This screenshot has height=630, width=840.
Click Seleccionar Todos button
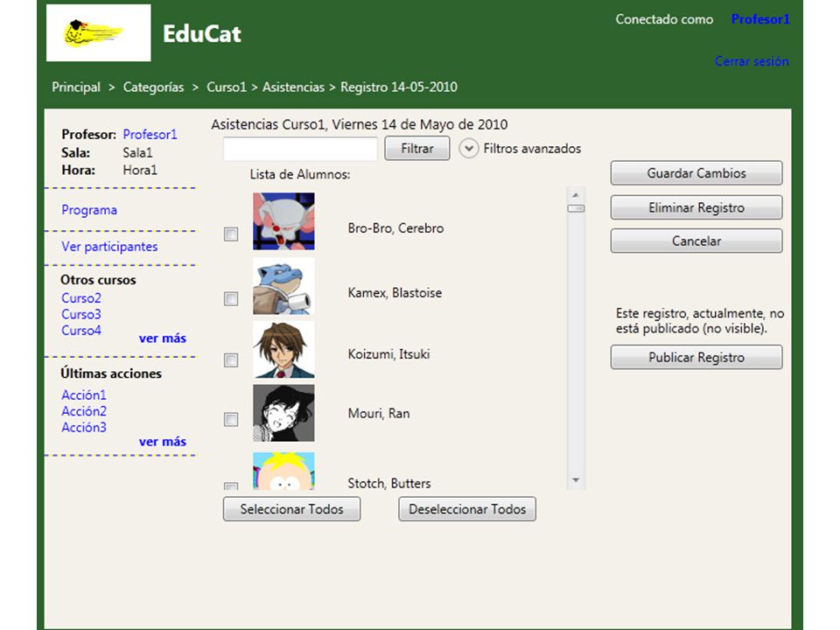pos(292,509)
